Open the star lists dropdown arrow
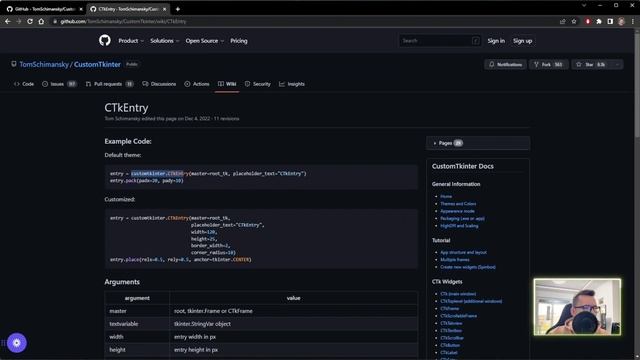Viewport: 640px width, 360px height. [617, 64]
